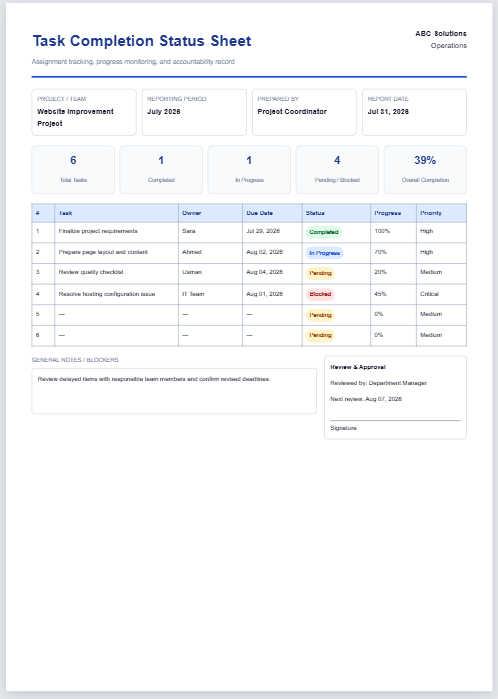Click the 'Pending' badge for Review quality checklist
The image size is (498, 699).
click(320, 273)
